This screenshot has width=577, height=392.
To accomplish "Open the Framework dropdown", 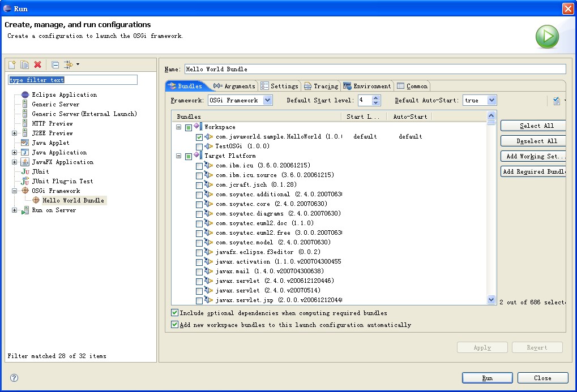I will click(268, 100).
